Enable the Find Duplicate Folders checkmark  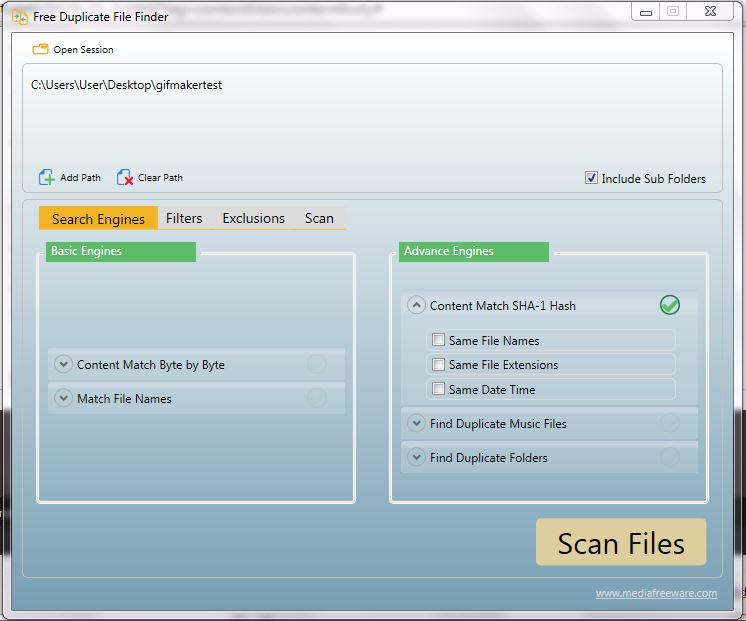coord(670,458)
